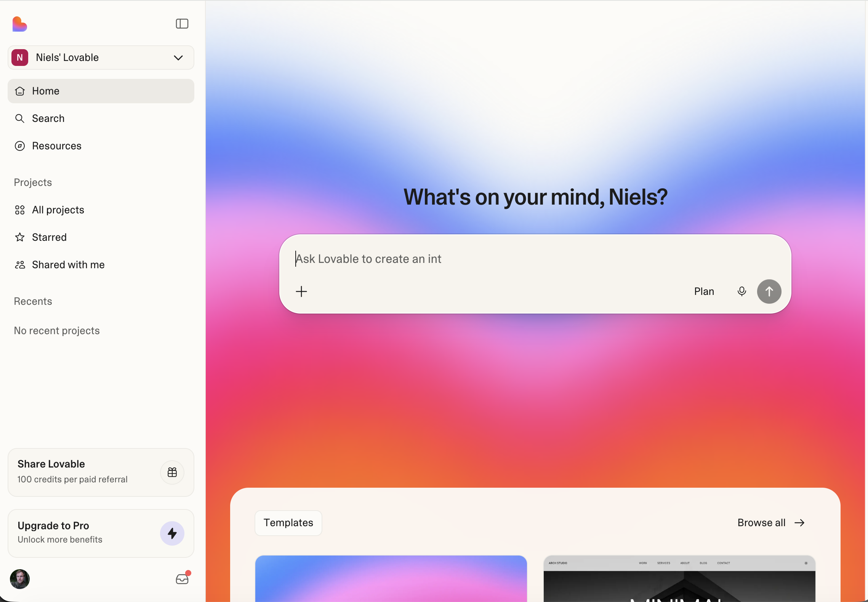Click the Lovable heart logo

[x=19, y=24]
